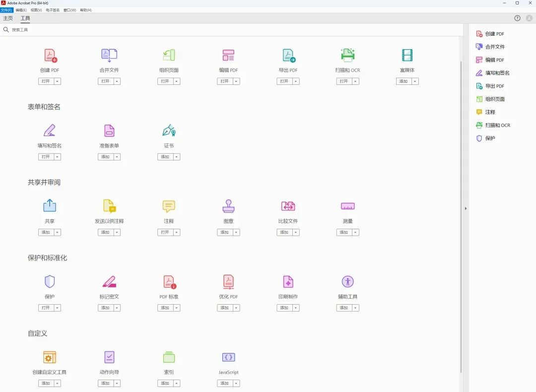Click the 索引 index icon
Image resolution: width=536 pixels, height=392 pixels.
(169, 357)
